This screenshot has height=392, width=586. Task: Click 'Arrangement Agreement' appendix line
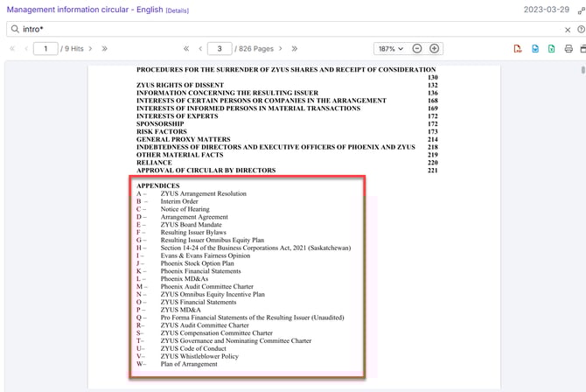pyautogui.click(x=194, y=217)
